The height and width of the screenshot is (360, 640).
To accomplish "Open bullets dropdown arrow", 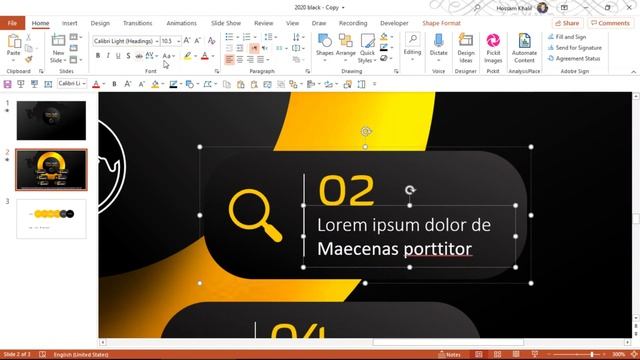I will [x=237, y=37].
